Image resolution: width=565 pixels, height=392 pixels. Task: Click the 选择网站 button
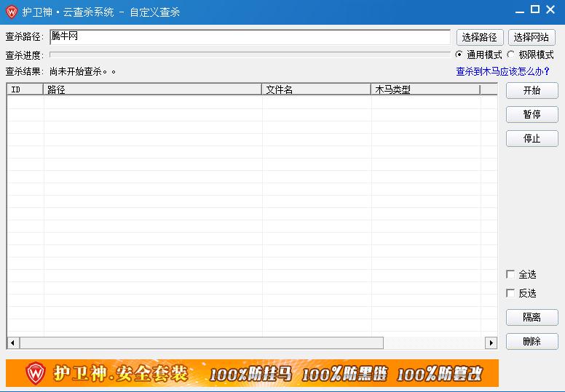point(532,37)
